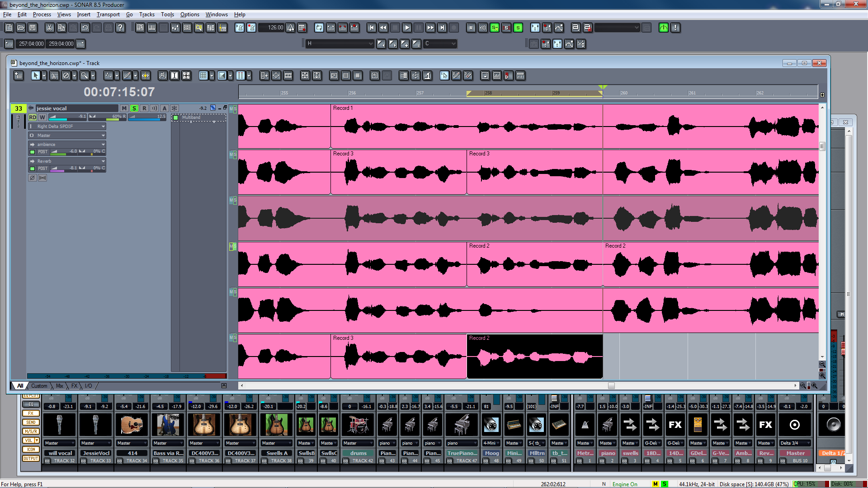The height and width of the screenshot is (488, 868).
Task: Open help with the question mark icon
Action: (120, 28)
